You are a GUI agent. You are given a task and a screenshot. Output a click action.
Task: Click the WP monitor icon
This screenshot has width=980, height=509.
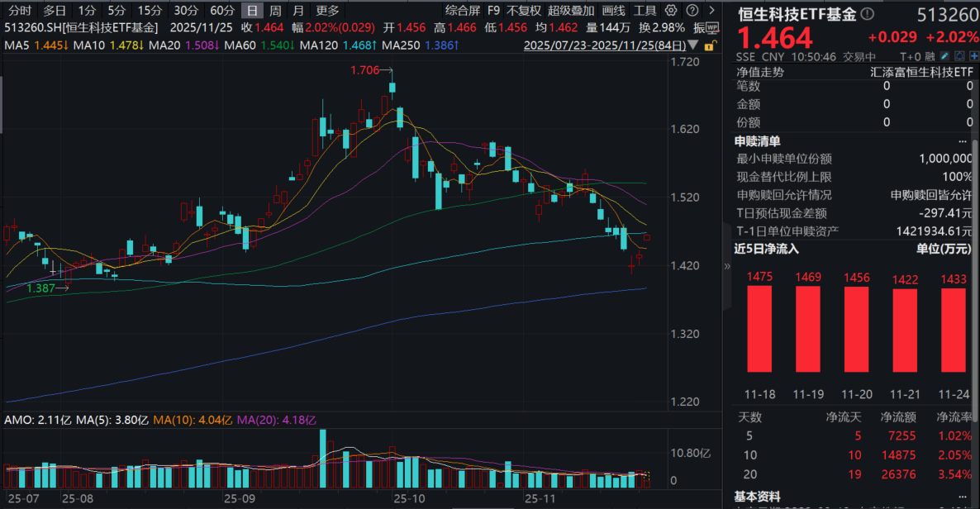[714, 27]
